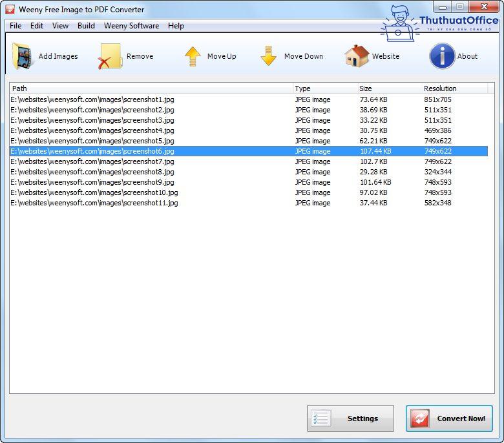
Task: Sort list by Size column header
Action: [x=389, y=88]
